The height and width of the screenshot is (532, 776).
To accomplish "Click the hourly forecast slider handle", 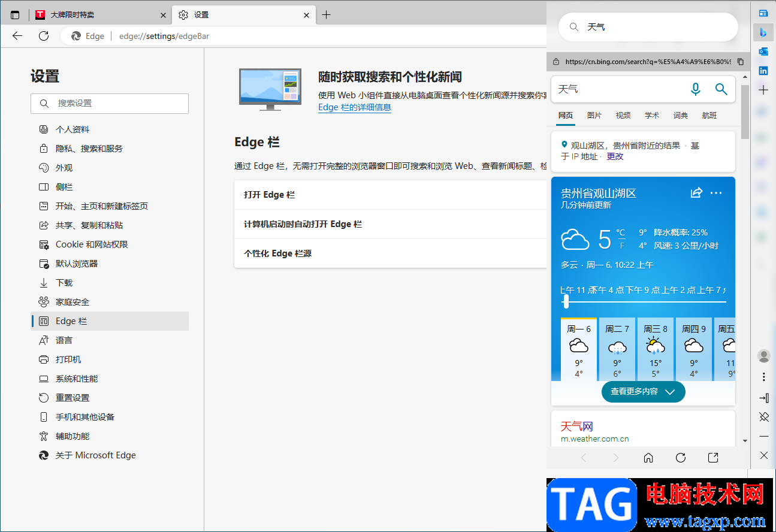I will point(566,301).
